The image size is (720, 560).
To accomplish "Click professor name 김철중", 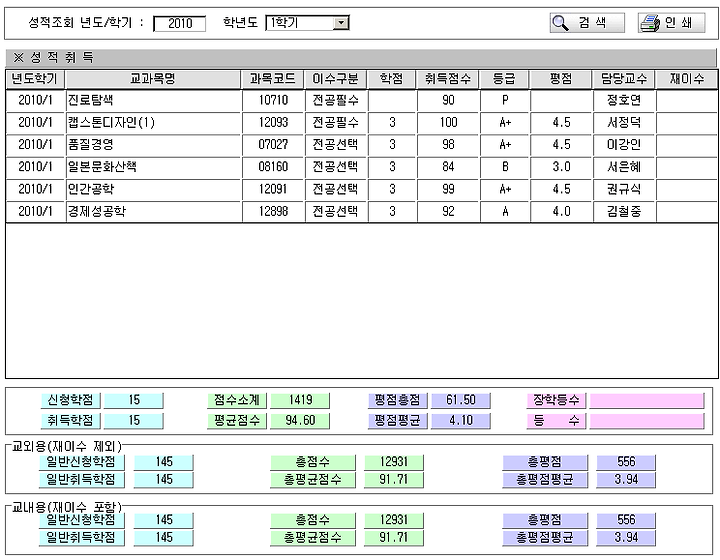I will (x=624, y=211).
